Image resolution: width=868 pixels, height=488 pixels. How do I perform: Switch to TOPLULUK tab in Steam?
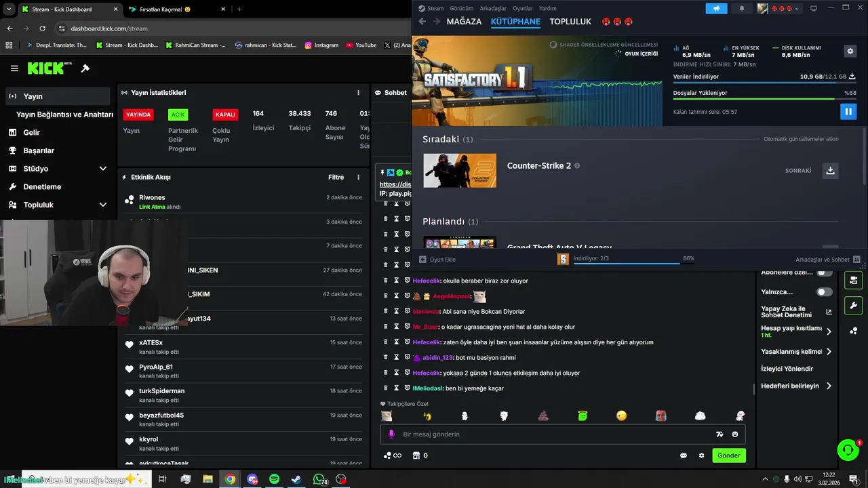pos(570,22)
